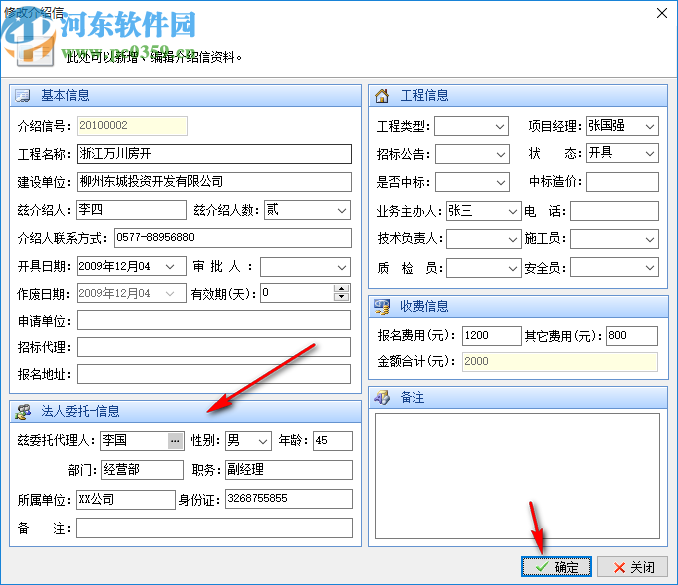Click the disabled 作废日期 date field

131,293
